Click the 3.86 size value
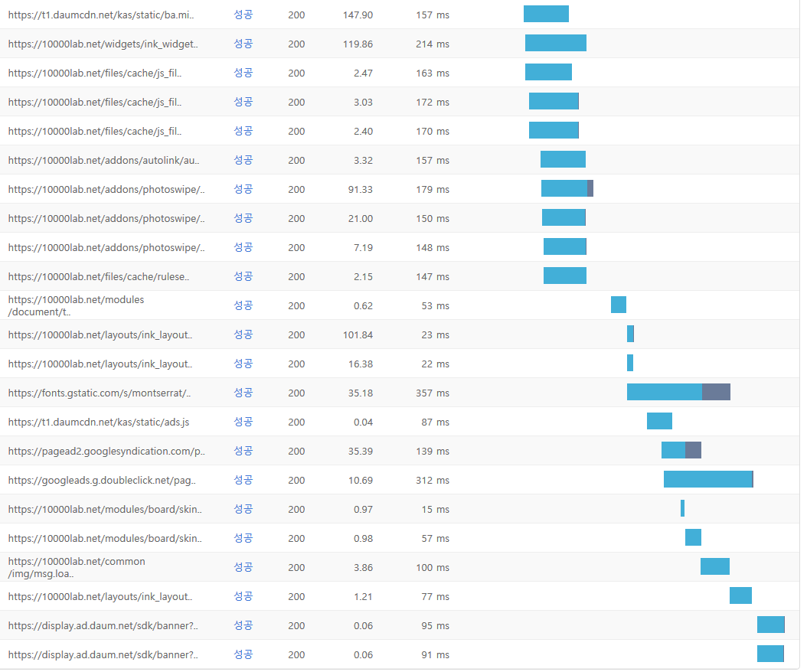This screenshot has width=807, height=672. [x=363, y=568]
